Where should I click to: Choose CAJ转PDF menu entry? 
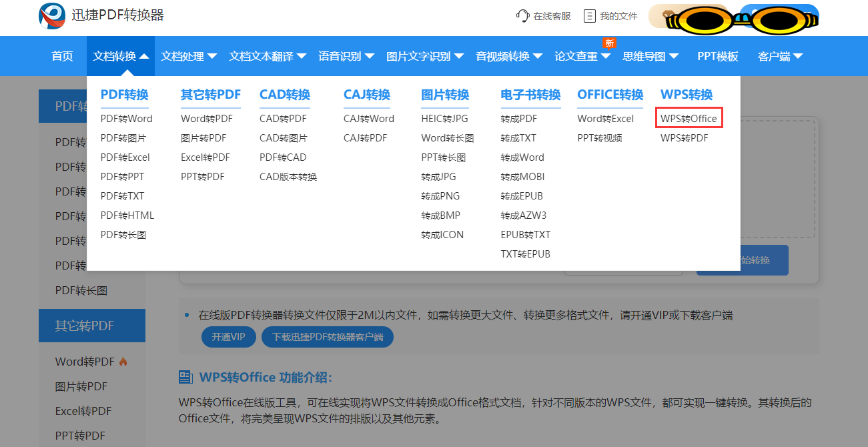tap(366, 138)
